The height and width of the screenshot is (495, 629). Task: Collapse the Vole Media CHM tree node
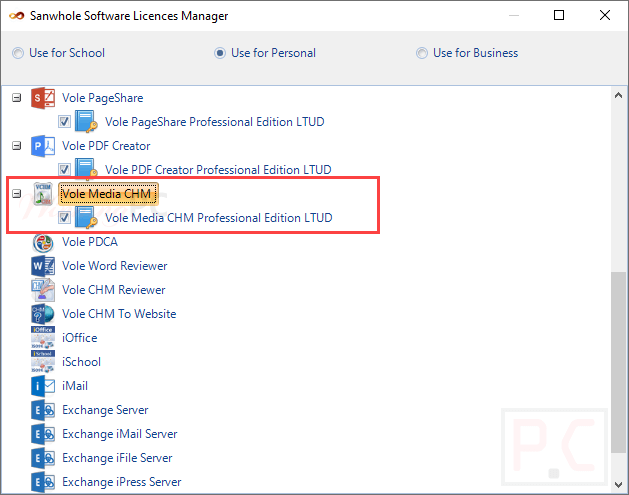[16, 194]
